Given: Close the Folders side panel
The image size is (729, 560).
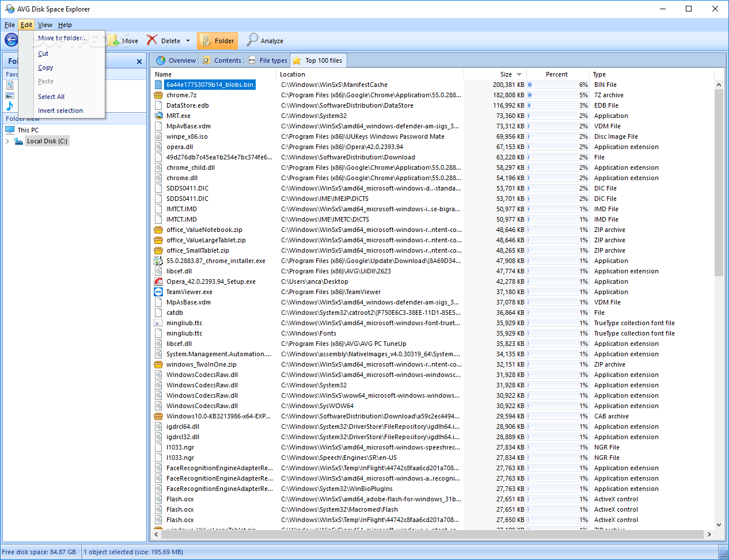Looking at the screenshot, I should pos(139,62).
